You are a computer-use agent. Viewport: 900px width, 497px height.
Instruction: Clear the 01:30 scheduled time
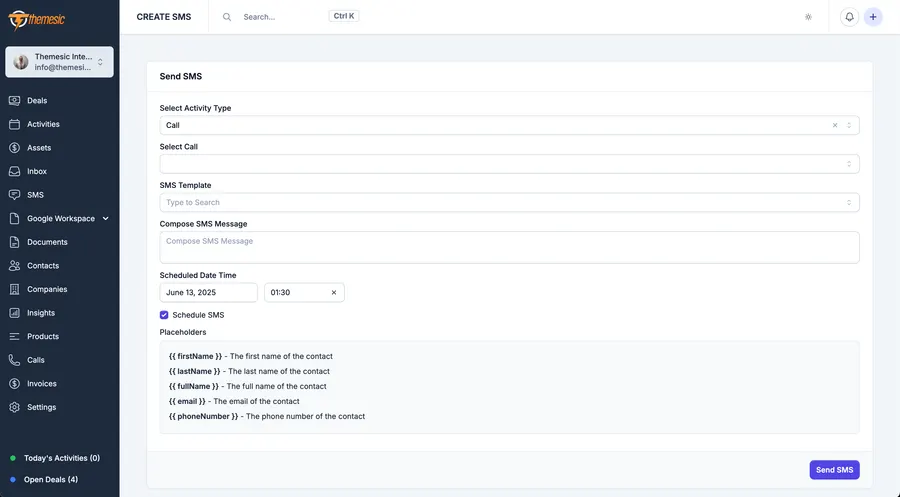tap(333, 292)
